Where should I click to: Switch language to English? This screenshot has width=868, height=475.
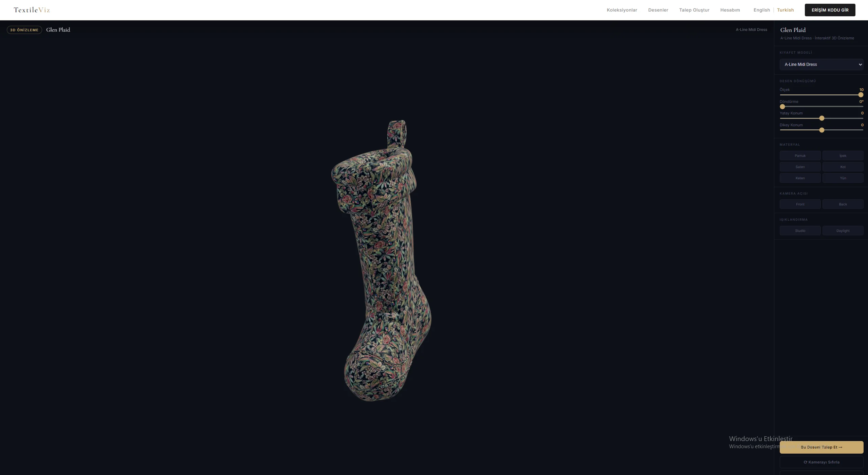761,10
